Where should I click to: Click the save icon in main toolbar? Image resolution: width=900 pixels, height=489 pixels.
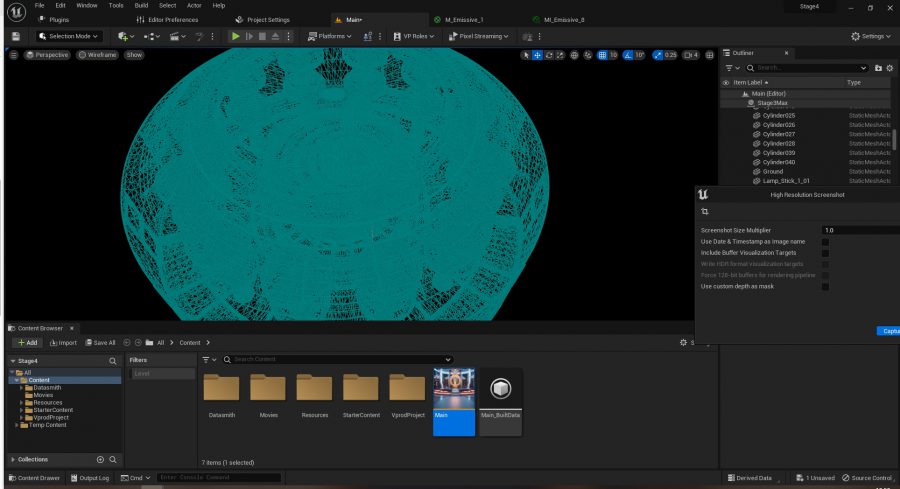click(x=15, y=36)
